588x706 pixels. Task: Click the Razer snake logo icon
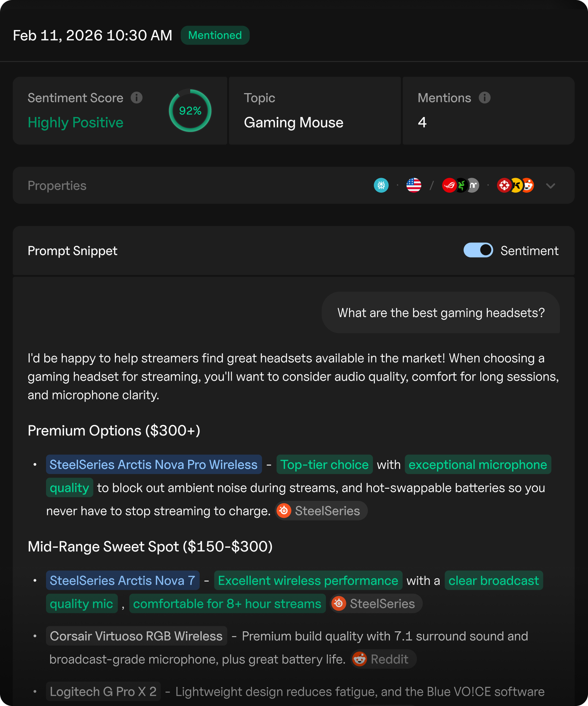(461, 186)
